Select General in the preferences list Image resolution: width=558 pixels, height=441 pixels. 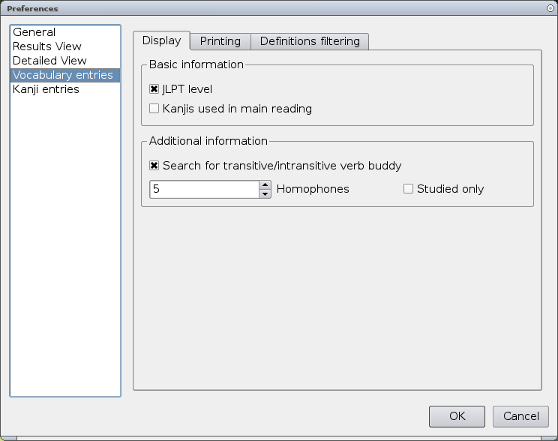(x=65, y=32)
